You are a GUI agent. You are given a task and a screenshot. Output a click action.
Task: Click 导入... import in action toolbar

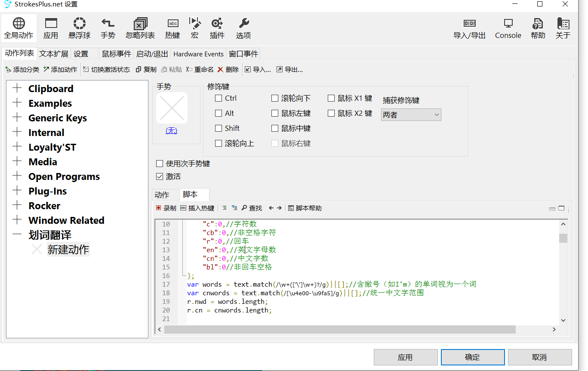click(258, 69)
